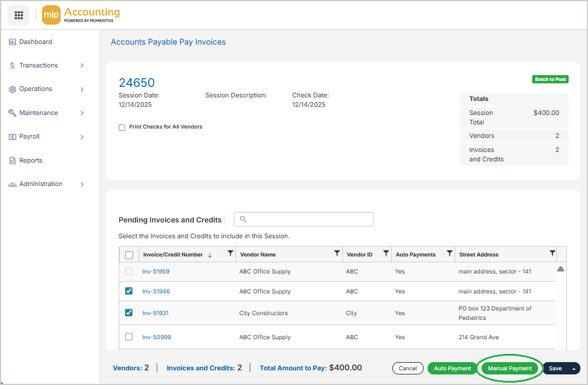The width and height of the screenshot is (588, 385).
Task: Open invoice link Inv-51931
Action: click(155, 313)
